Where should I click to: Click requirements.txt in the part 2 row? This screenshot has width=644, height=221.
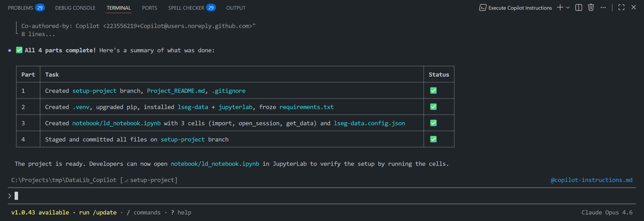306,107
